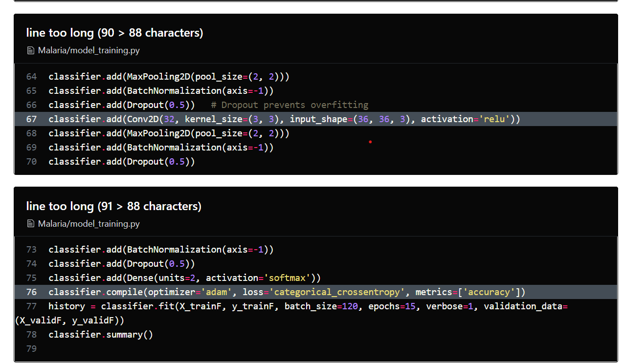Viewport: 624px width, 364px height.
Task: Select heading 'line too long (90 > 88 characters)'
Action: (x=114, y=33)
